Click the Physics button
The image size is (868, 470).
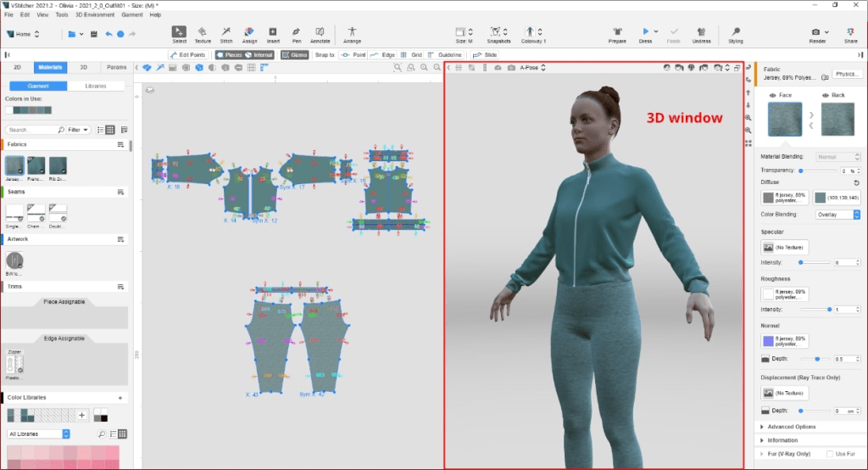tap(846, 74)
